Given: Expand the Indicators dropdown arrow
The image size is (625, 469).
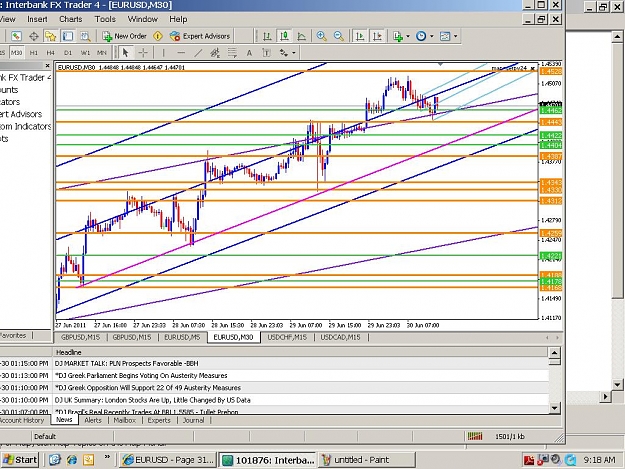Looking at the screenshot, I should click(x=408, y=36).
